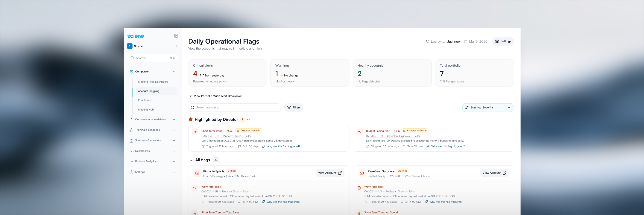The image size is (644, 215).
Task: Click the calendar icon beside Mar 3, 2026
Action: coord(466,41)
